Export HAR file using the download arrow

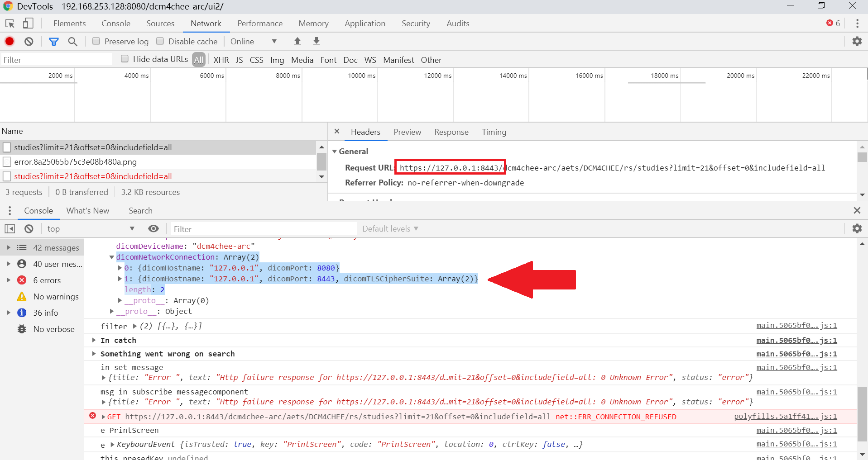point(316,41)
